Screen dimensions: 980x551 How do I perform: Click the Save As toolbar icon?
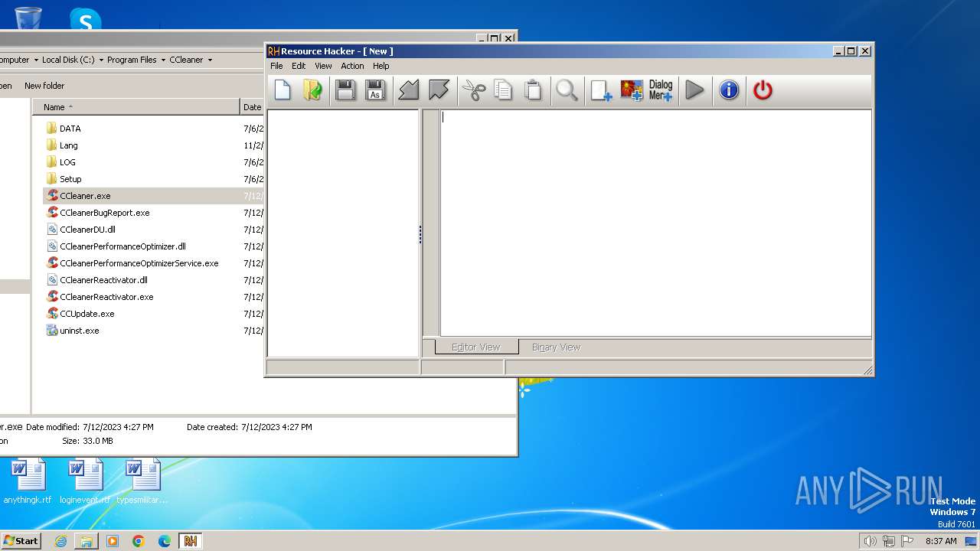click(375, 90)
